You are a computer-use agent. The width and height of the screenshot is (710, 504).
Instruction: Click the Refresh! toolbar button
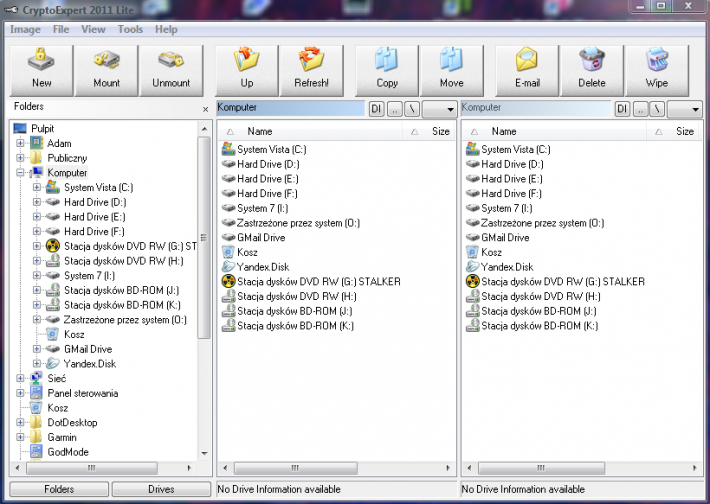coord(312,71)
